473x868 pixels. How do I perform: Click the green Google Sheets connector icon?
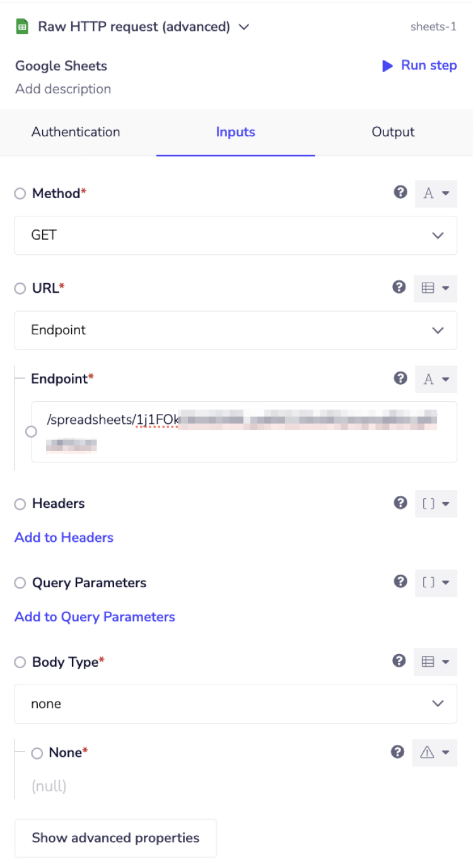[22, 26]
